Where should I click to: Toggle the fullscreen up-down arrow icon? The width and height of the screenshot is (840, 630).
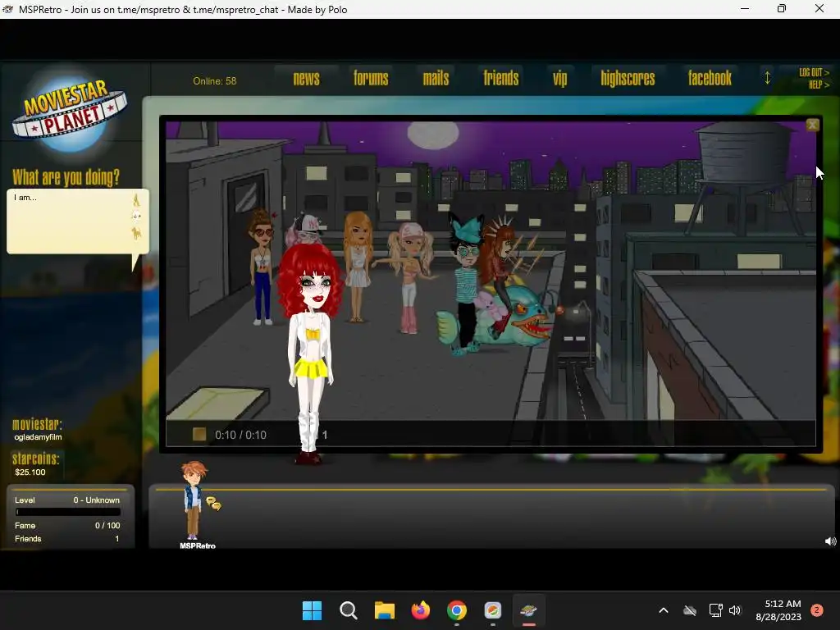767,78
